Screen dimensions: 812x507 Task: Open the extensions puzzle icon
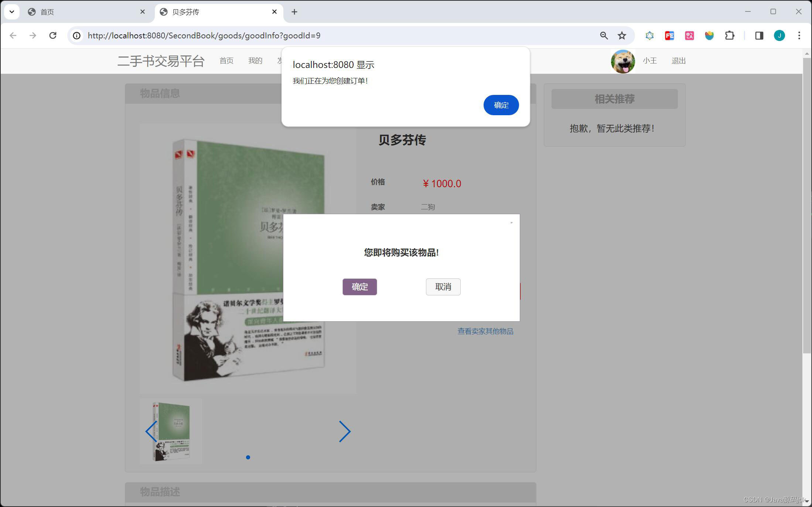pos(730,35)
